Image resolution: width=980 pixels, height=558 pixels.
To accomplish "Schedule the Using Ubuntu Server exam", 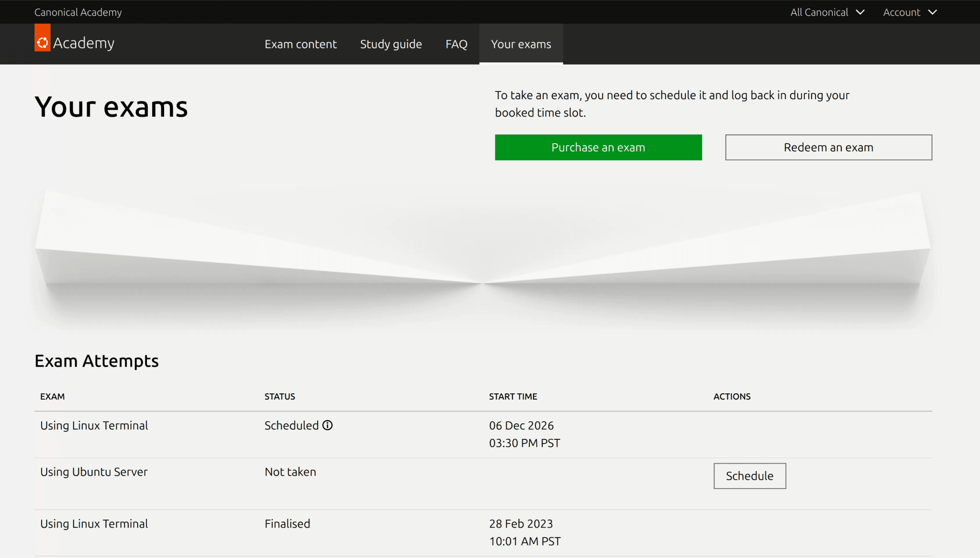I will pos(749,476).
